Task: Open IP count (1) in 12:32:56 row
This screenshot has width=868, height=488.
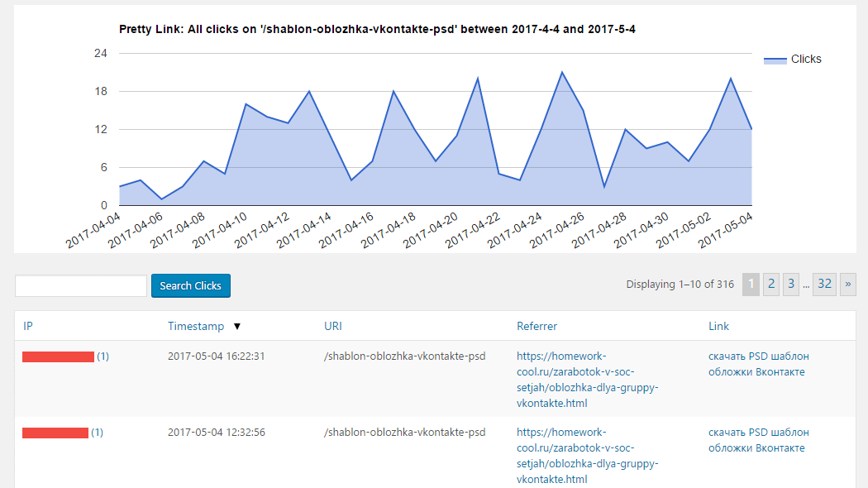Action: pyautogui.click(x=97, y=433)
